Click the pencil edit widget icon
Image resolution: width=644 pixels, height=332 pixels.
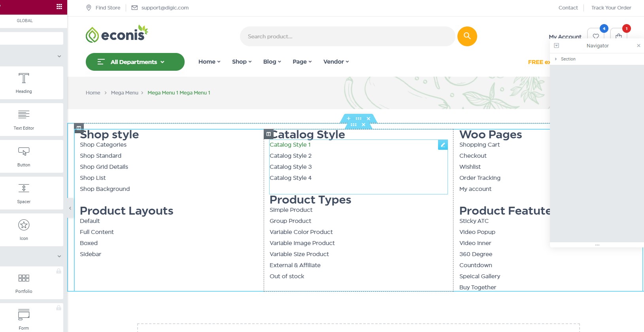pyautogui.click(x=443, y=145)
